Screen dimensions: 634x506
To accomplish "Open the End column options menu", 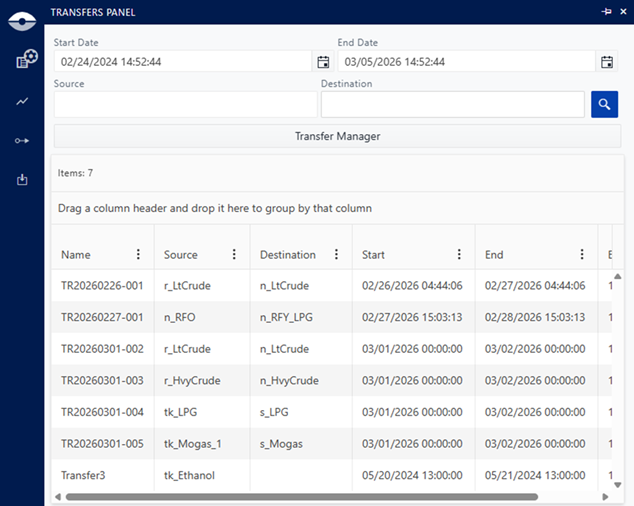I will pos(582,255).
